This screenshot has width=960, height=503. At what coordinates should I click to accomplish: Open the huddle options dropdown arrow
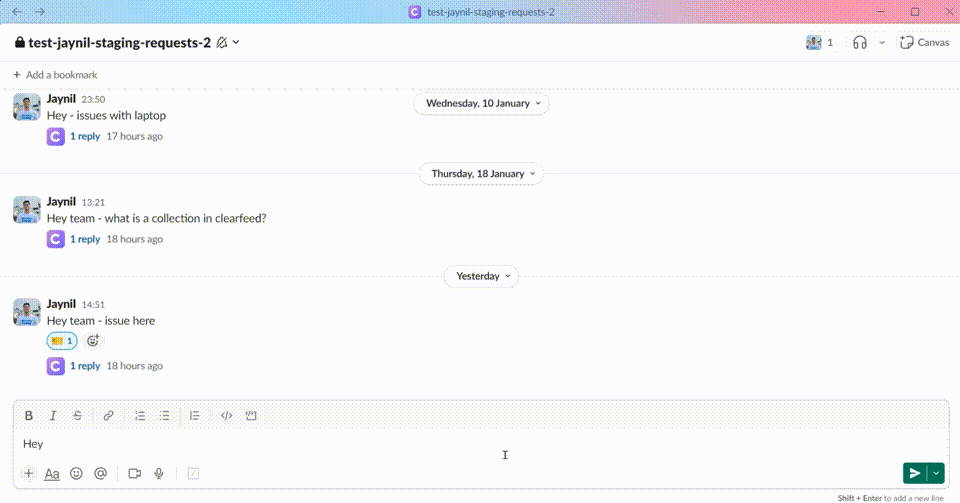[x=881, y=42]
